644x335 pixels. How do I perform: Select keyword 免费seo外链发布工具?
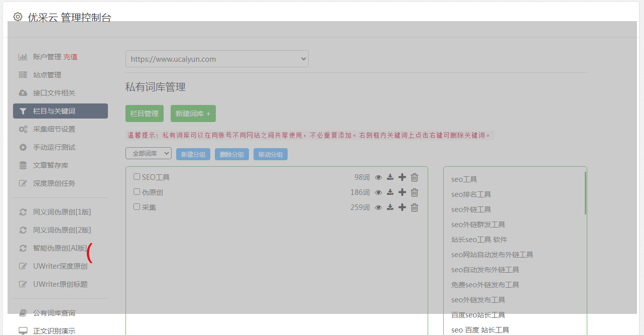point(485,285)
